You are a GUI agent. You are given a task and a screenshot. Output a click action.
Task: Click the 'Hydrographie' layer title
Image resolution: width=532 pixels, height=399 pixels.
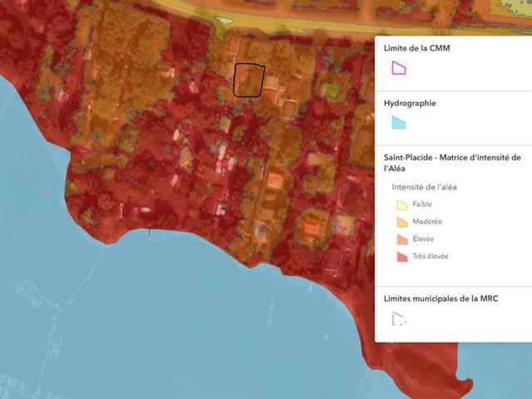(410, 104)
